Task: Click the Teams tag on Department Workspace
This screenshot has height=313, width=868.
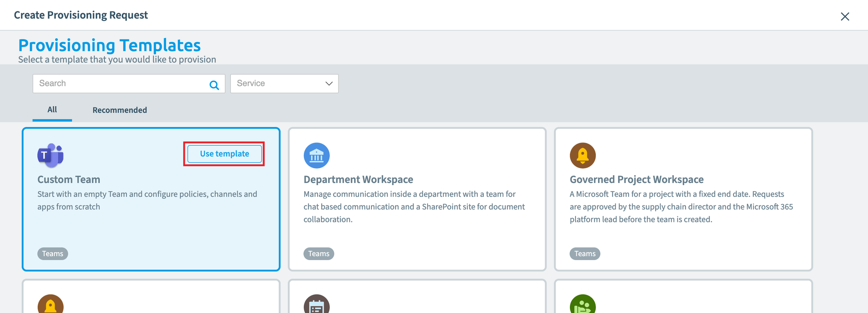Action: click(x=319, y=254)
